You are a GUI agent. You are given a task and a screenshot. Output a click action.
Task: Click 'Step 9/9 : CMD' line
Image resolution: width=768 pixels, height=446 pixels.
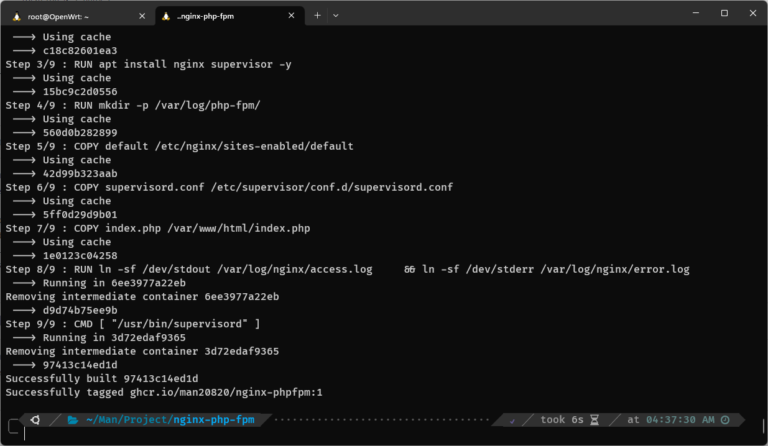[x=133, y=324]
